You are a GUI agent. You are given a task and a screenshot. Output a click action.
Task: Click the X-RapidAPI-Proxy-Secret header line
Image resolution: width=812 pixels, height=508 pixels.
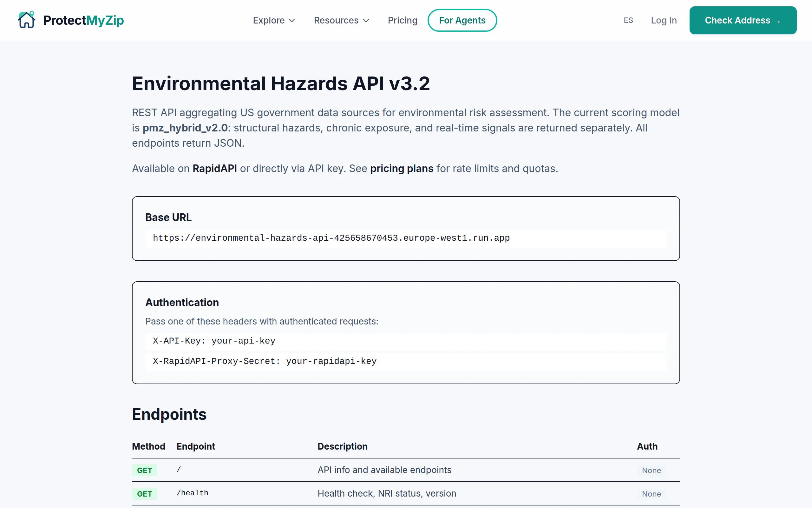point(406,361)
